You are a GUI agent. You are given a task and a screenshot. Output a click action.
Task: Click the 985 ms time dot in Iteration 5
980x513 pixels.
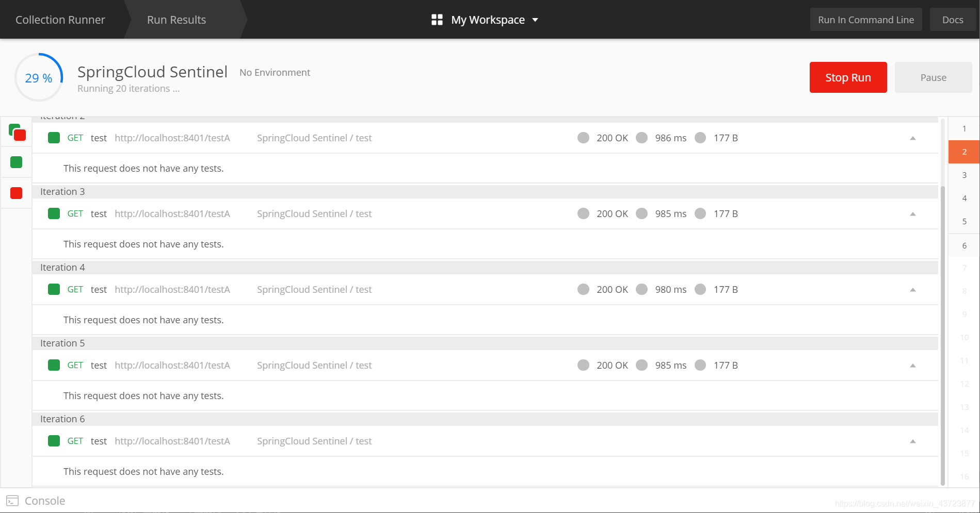(x=641, y=365)
